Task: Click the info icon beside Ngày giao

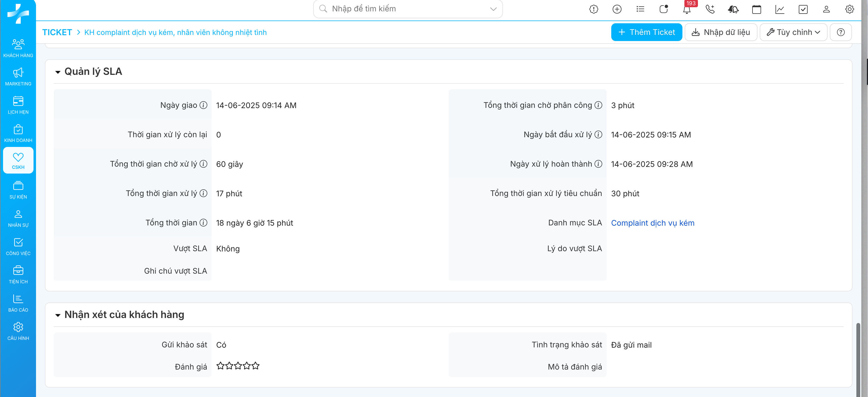Action: coord(203,105)
